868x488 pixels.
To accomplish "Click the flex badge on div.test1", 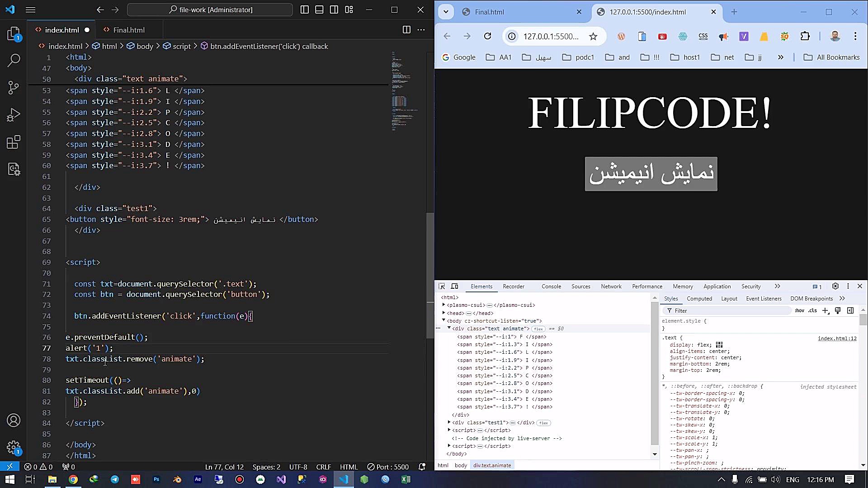I will click(x=543, y=423).
